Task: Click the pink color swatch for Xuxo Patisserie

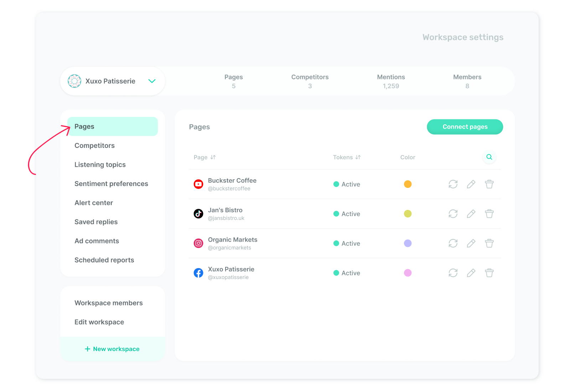Action: coord(408,273)
